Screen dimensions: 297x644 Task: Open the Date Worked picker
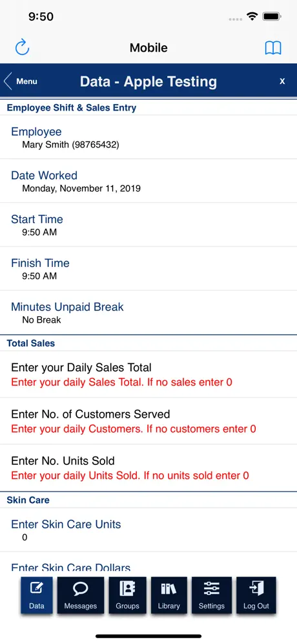click(x=148, y=181)
